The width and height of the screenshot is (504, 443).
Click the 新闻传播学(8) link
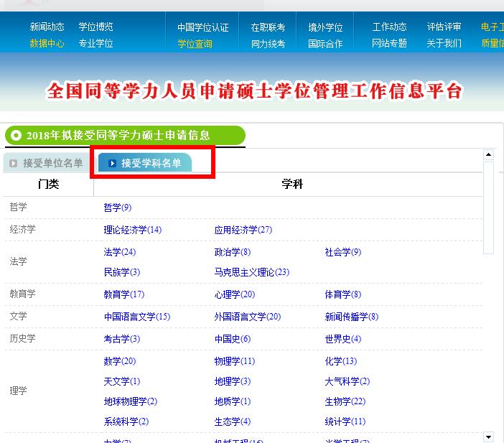pos(351,317)
